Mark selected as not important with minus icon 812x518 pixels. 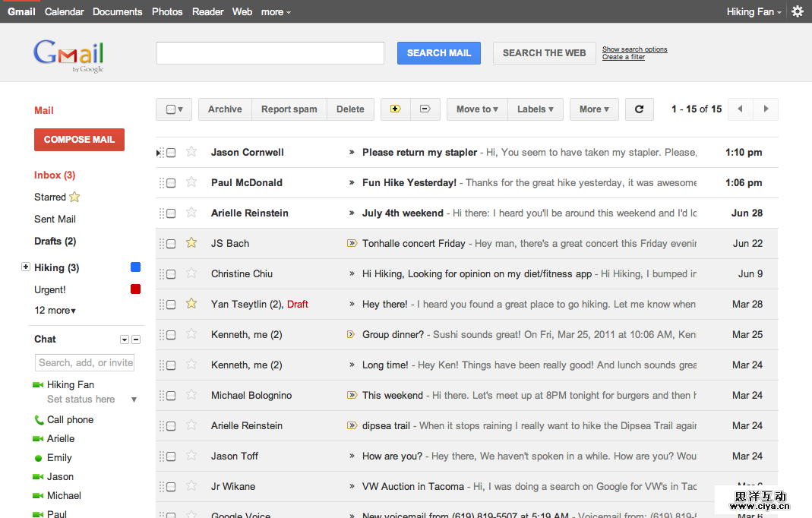coord(425,109)
